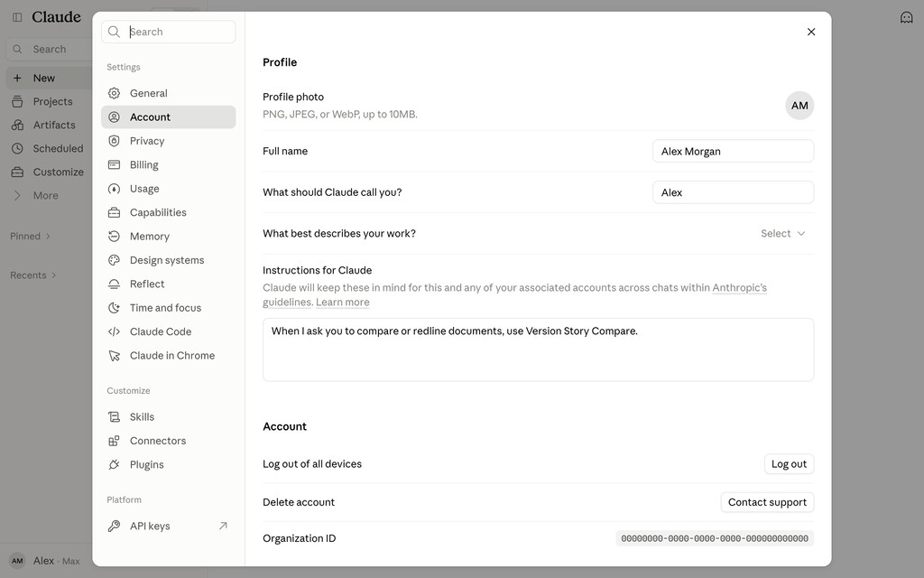
Task: Click the Time and focus moon icon
Action: 114,308
